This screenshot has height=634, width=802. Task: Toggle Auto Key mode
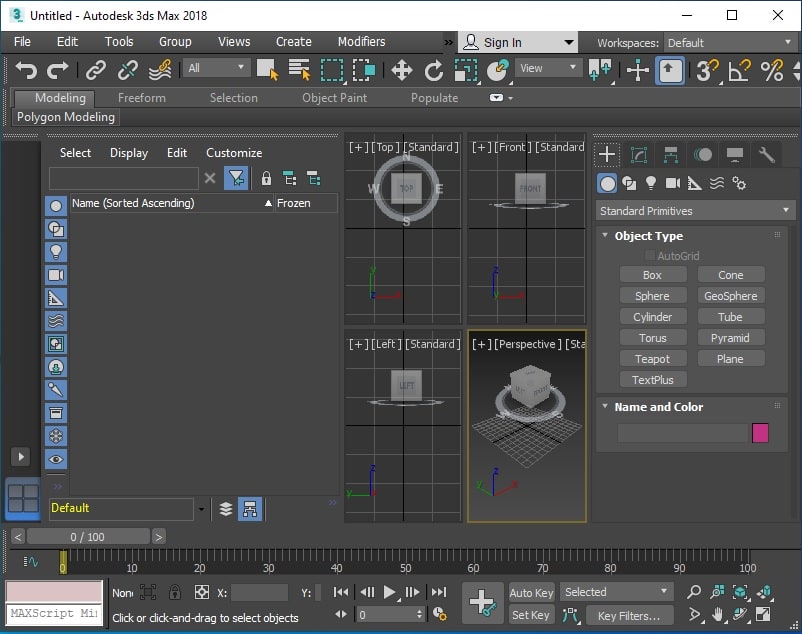click(531, 592)
